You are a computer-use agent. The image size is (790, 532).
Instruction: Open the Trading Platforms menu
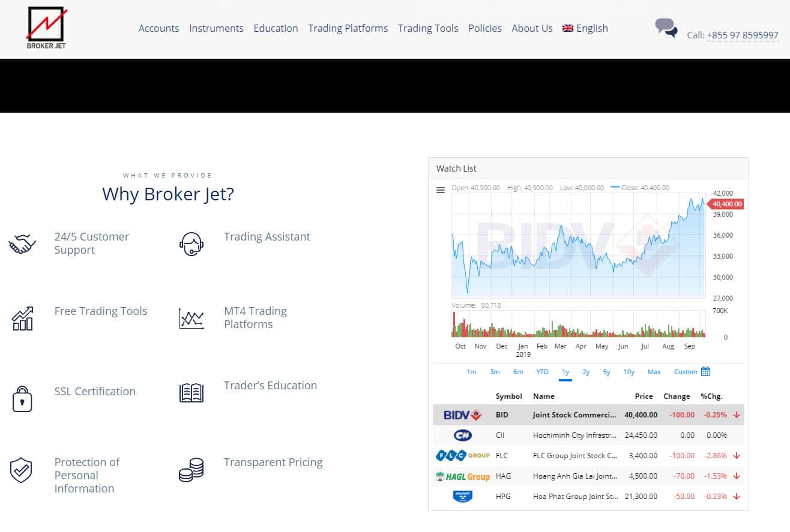(348, 28)
